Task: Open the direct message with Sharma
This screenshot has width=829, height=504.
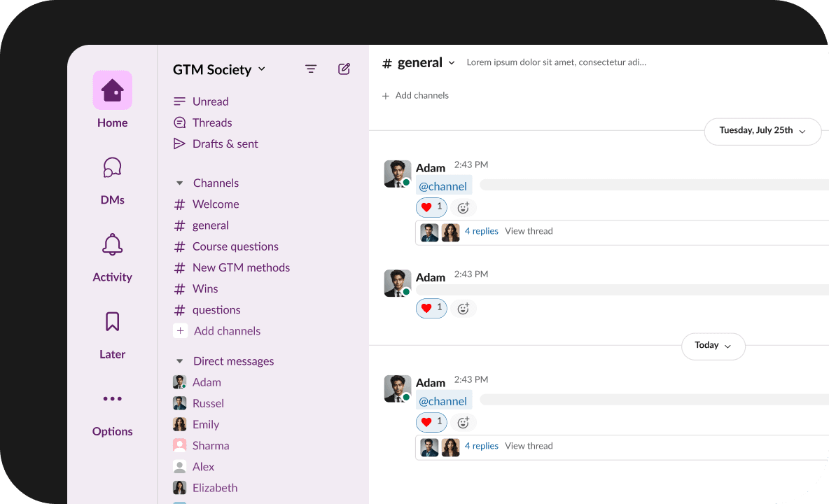Action: coord(202,446)
